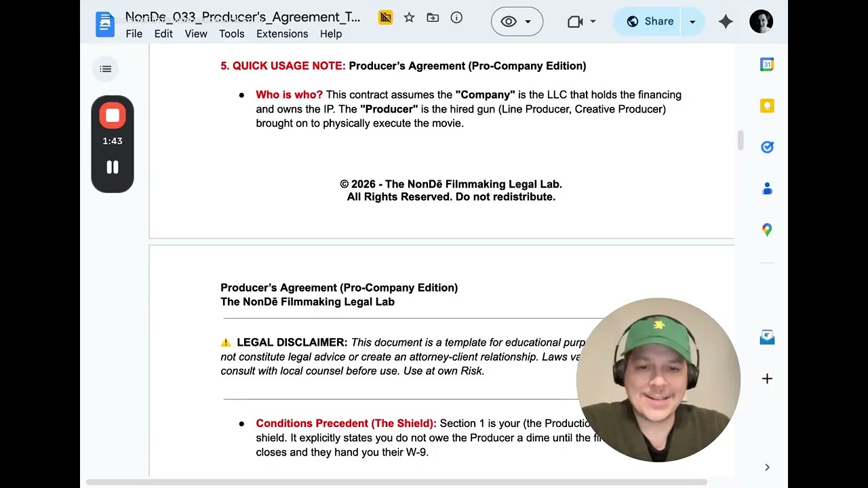Image resolution: width=868 pixels, height=488 pixels.
Task: Click 'Conditions Precedent (The Shield):' text
Action: (346, 424)
